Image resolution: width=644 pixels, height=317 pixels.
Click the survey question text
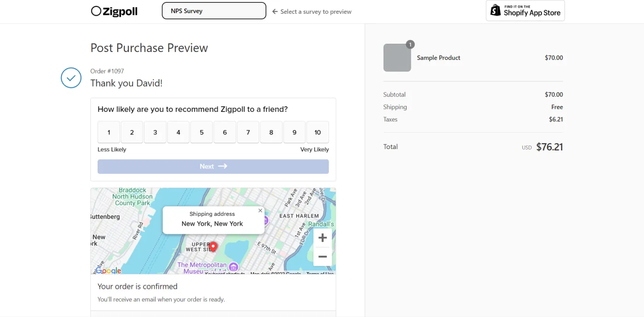(193, 109)
